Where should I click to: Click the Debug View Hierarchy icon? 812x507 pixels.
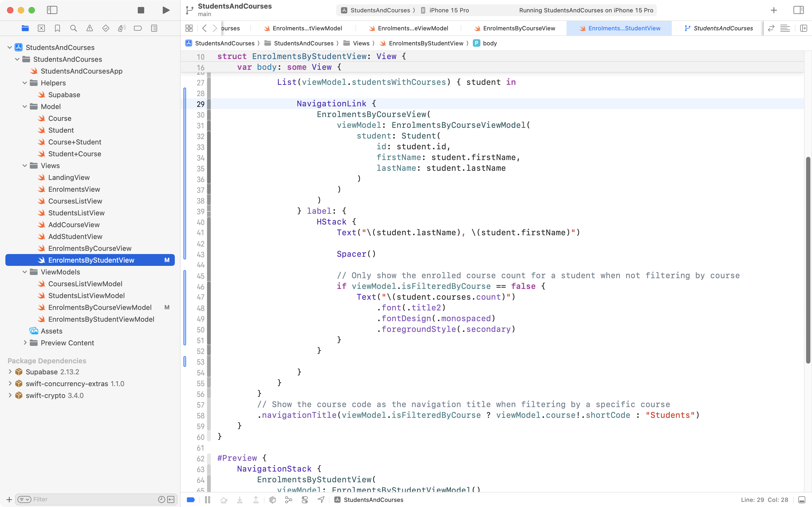pos(272,500)
